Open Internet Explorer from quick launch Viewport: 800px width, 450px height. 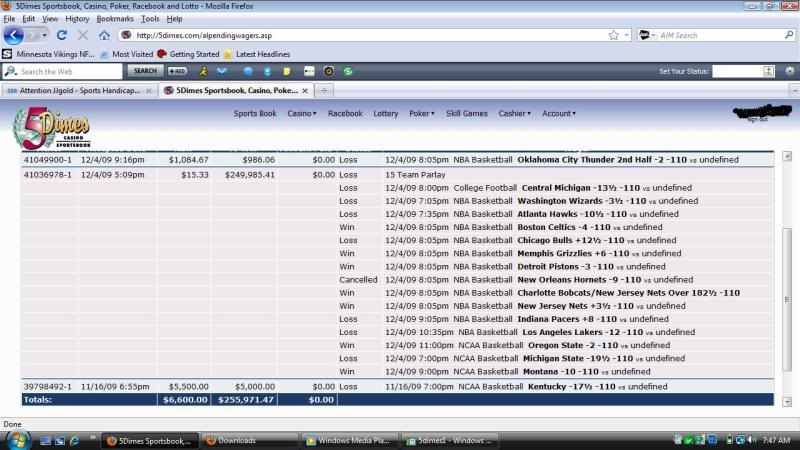pos(74,440)
